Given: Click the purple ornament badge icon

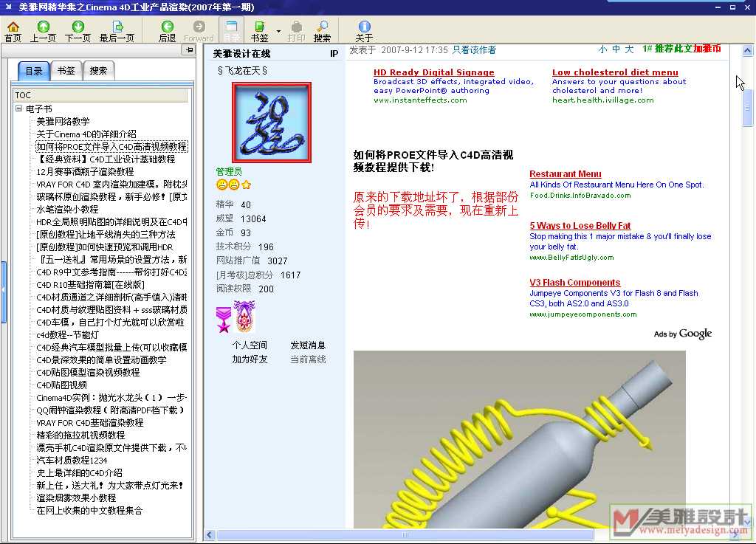Looking at the screenshot, I should point(244,316).
